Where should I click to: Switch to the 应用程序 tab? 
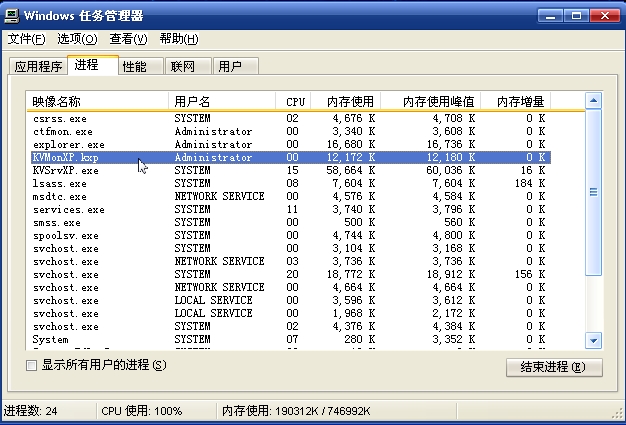(x=38, y=66)
